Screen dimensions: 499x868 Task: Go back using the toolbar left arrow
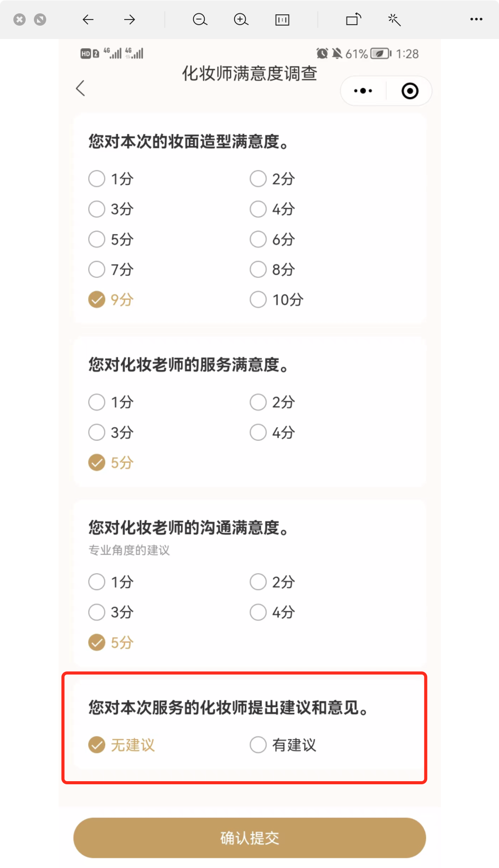(x=88, y=20)
